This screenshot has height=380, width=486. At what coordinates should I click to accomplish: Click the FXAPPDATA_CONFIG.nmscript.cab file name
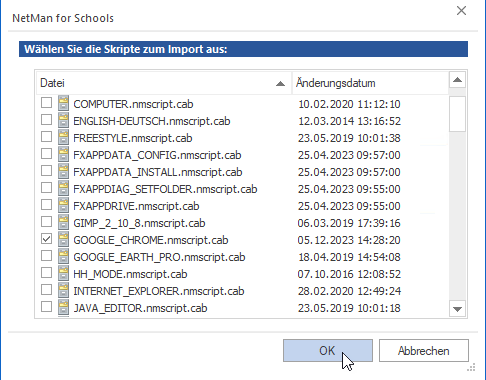[157, 155]
